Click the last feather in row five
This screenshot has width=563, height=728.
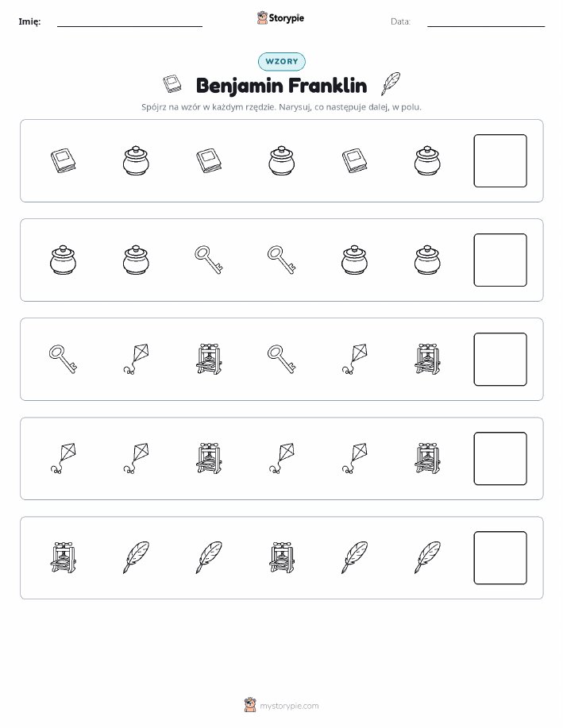tap(427, 557)
